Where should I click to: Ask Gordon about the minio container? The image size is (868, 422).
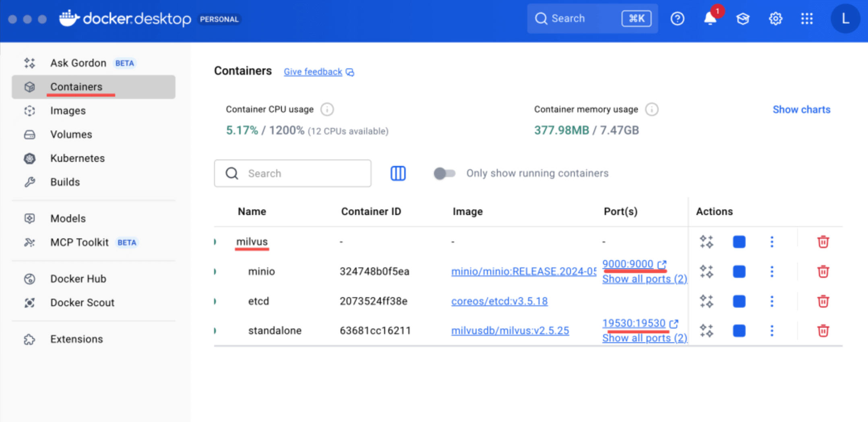click(707, 271)
